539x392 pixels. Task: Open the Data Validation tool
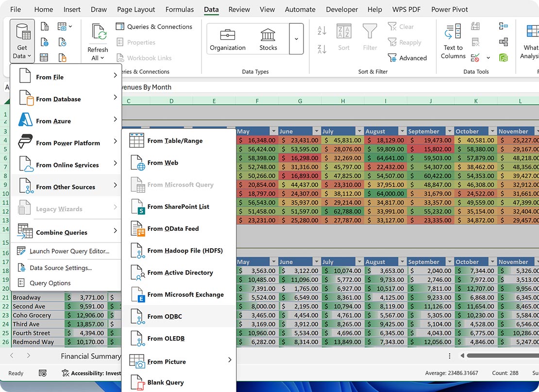tap(474, 58)
